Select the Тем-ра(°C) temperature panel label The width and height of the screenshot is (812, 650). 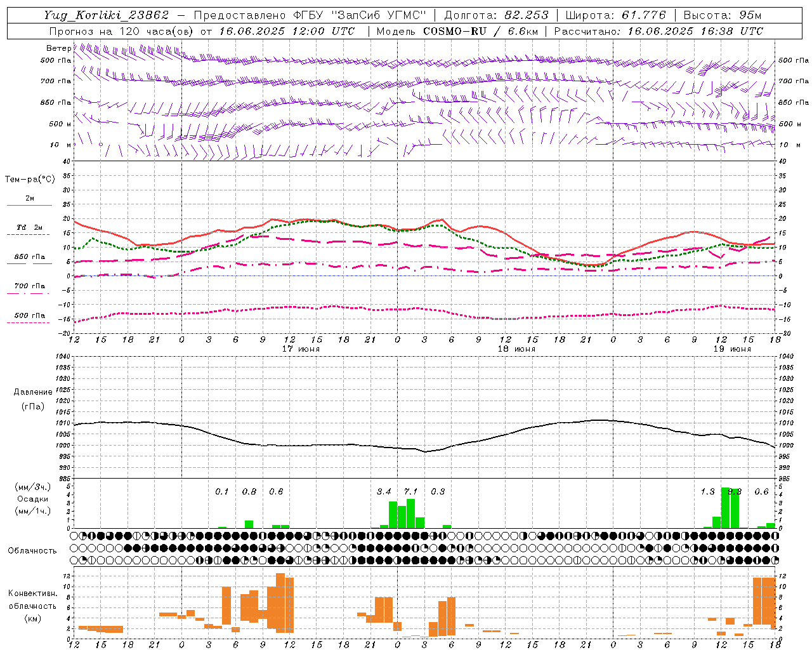click(x=30, y=180)
